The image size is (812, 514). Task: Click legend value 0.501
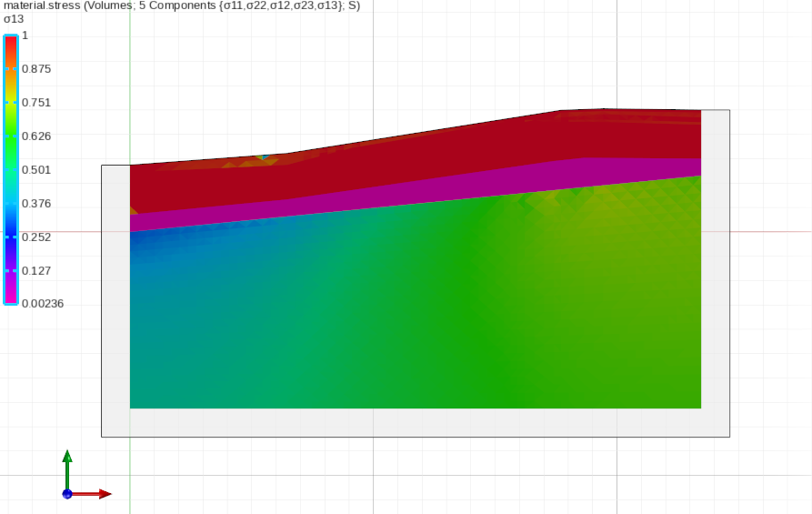click(x=36, y=170)
